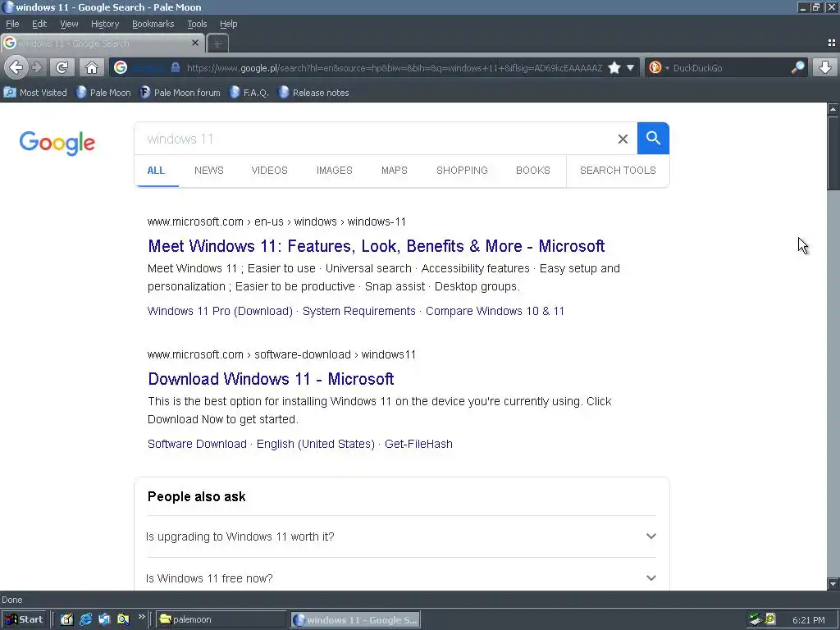
Task: Click the padlock security icon in address bar
Action: pos(176,67)
